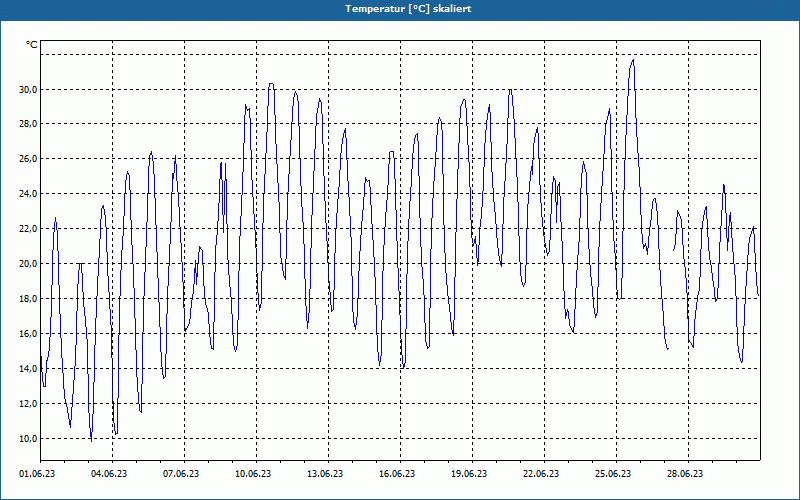
Task: Click the highest temperature peak after 25.06.23
Action: [633, 60]
